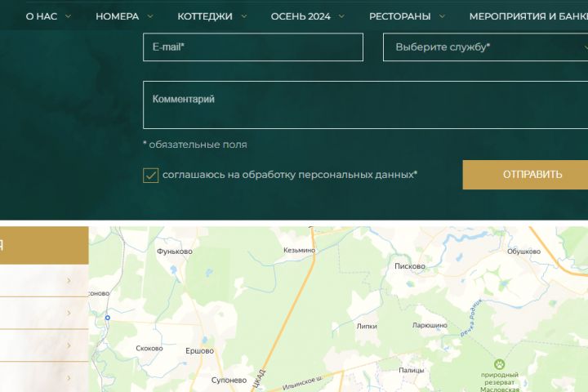The width and height of the screenshot is (588, 392).
Task: Click into the Комментарий text area
Action: (365, 105)
